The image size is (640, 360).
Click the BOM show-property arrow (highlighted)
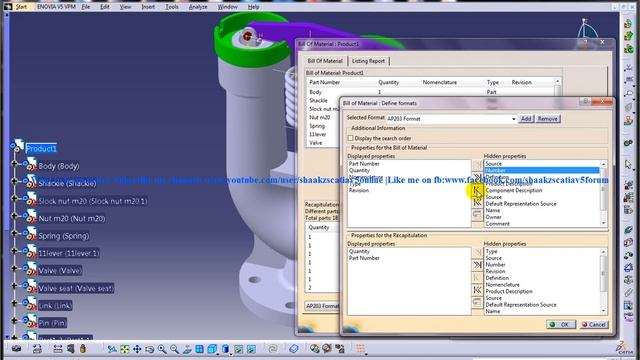click(477, 190)
